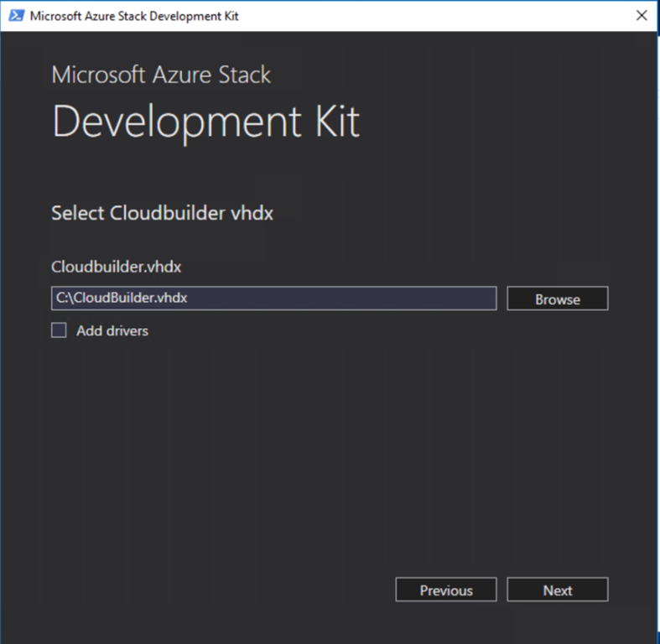
Task: Return to the Previous installer step
Action: tap(446, 590)
